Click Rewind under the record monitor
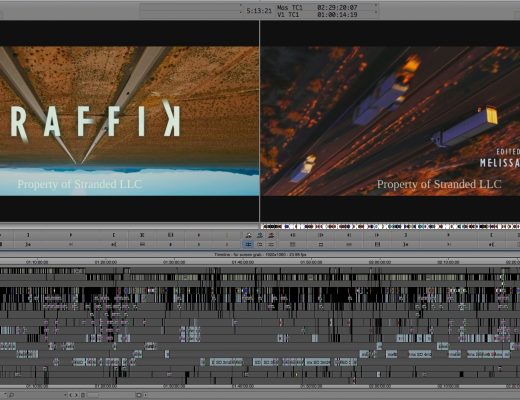This screenshot has width=520, height=400. [293, 235]
